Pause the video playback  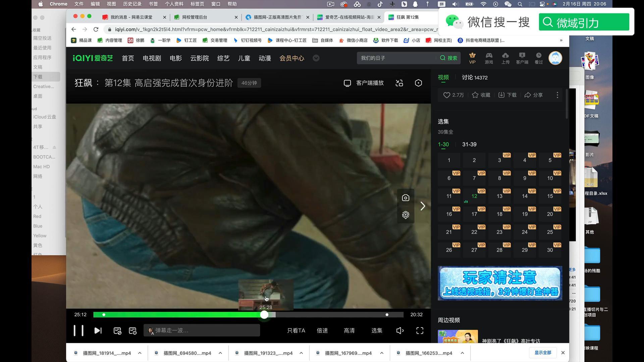click(78, 330)
